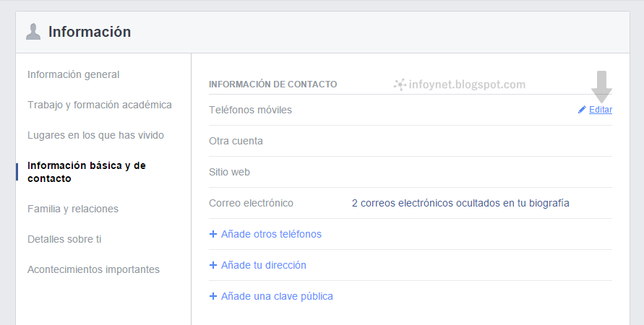
Task: Open Acontecimientos importantes section
Action: point(93,269)
